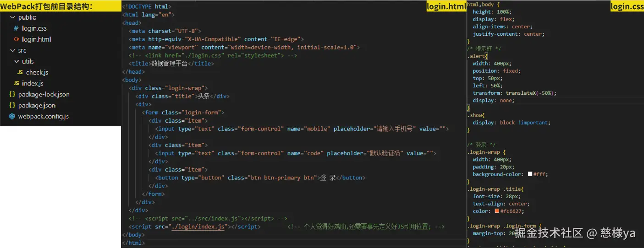Click the "justify-content: center;" declaration

pyautogui.click(x=508, y=34)
